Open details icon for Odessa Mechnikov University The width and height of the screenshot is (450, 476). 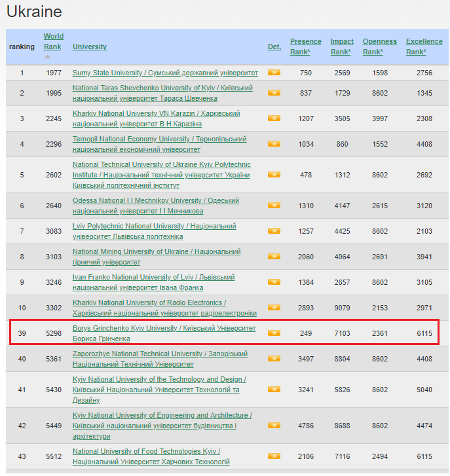click(x=274, y=206)
